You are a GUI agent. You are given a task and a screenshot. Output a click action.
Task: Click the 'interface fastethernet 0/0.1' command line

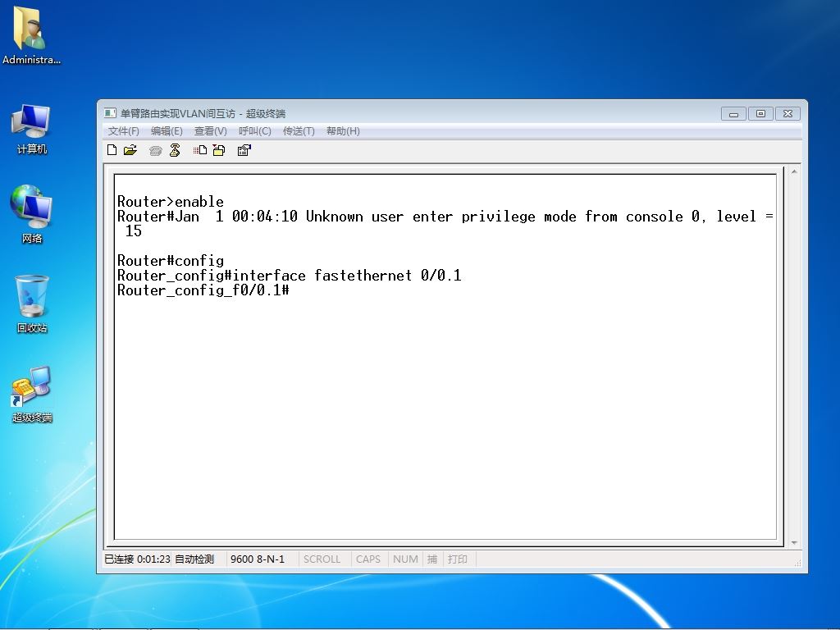[x=347, y=276]
